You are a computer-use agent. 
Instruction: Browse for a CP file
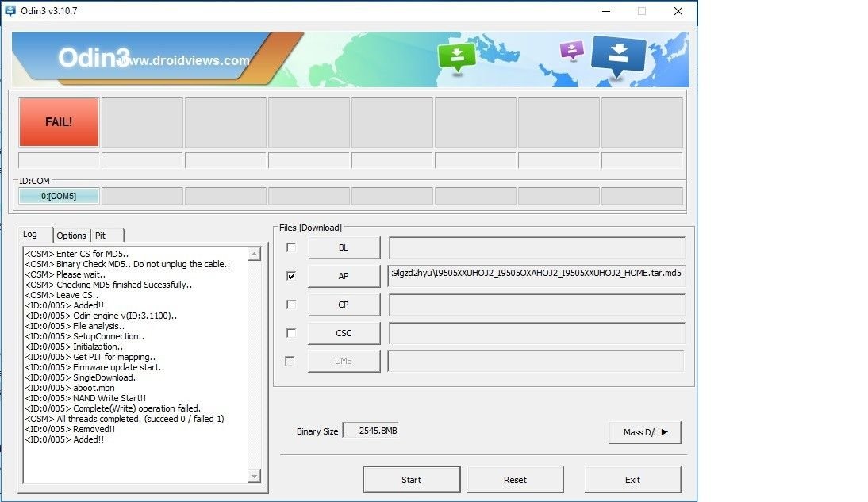coord(344,305)
